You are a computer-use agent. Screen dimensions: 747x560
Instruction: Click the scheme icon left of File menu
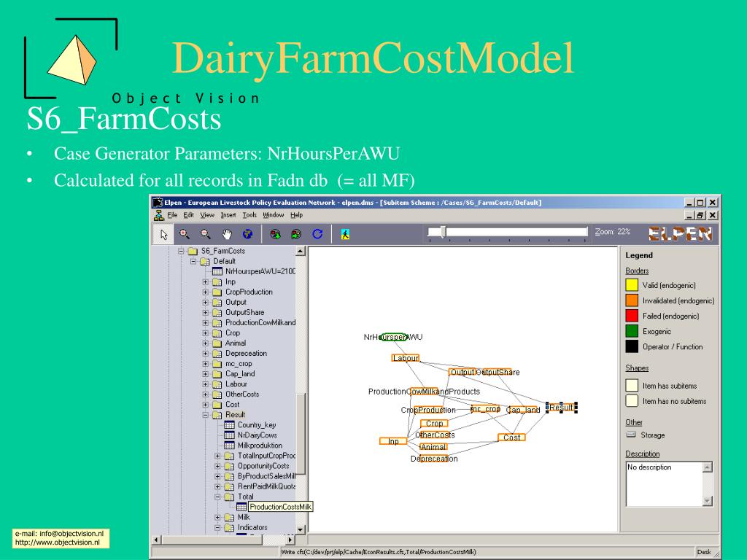point(158,215)
